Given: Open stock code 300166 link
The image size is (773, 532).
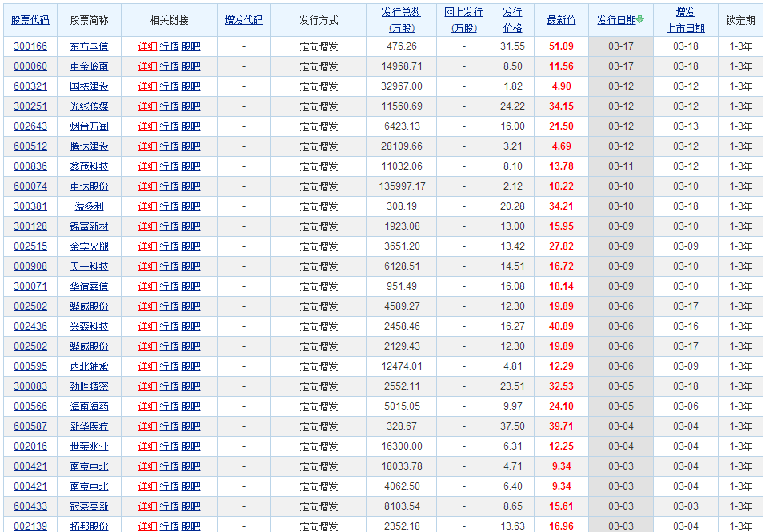Looking at the screenshot, I should click(x=30, y=46).
